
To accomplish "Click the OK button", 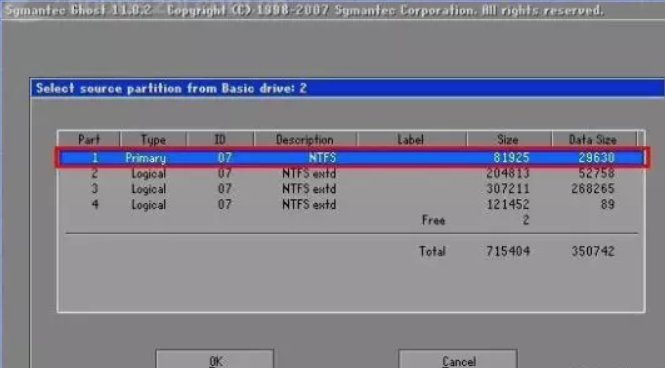I will (x=215, y=360).
